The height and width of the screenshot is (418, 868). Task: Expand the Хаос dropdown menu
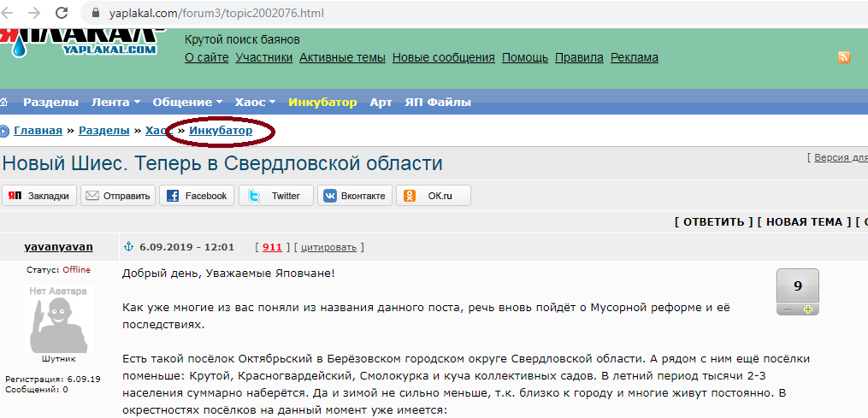(255, 103)
